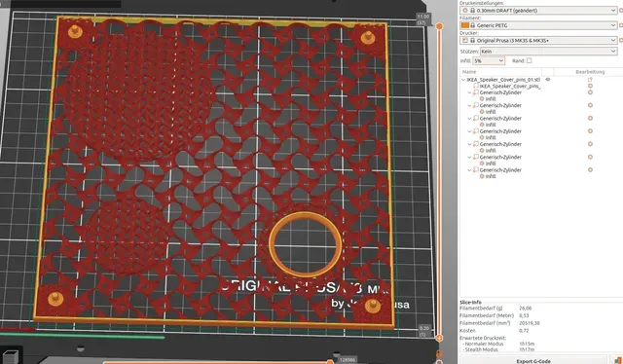
Task: Collapse the first Generisch-Zylinder node
Action: tap(469, 92)
